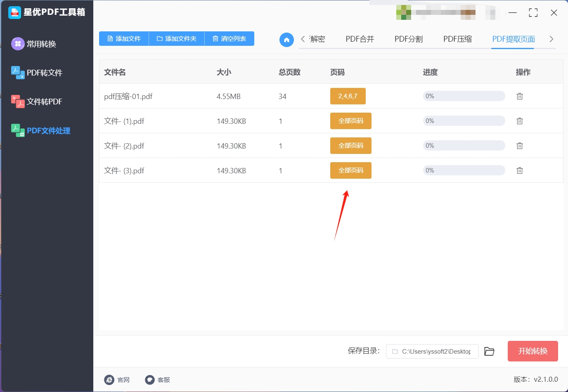Image resolution: width=568 pixels, height=392 pixels.
Task: Delete 文件- (3).pdf with its trash icon
Action: click(520, 170)
